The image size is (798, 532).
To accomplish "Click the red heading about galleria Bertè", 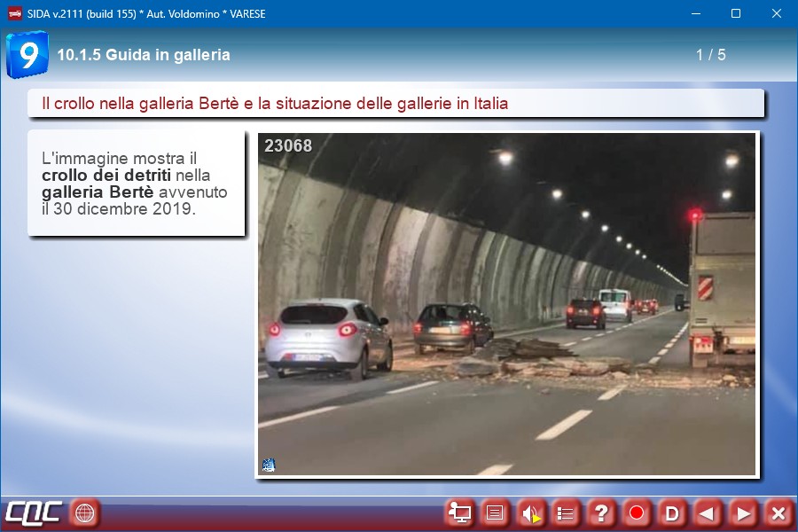I will 275,104.
